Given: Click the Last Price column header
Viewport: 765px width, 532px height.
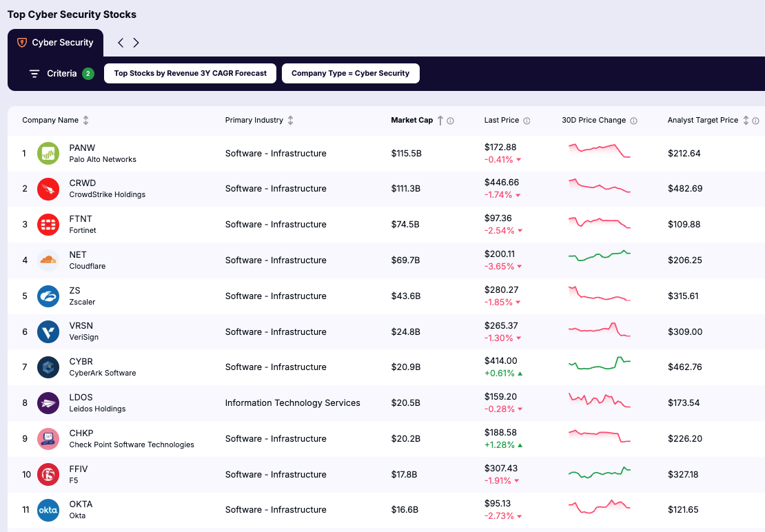Looking at the screenshot, I should point(502,121).
